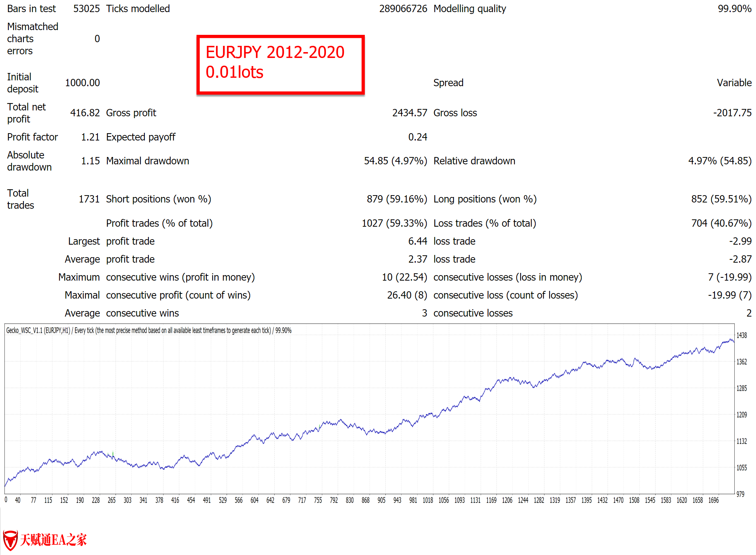Image resolution: width=756 pixels, height=555 pixels.
Task: Click the Gross profit value 2434.57
Action: (x=410, y=113)
